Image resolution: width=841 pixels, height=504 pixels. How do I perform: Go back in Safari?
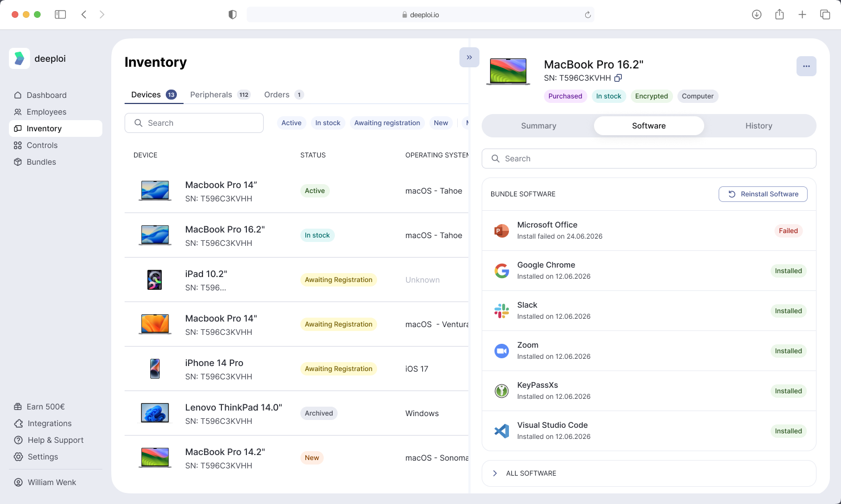tap(84, 14)
